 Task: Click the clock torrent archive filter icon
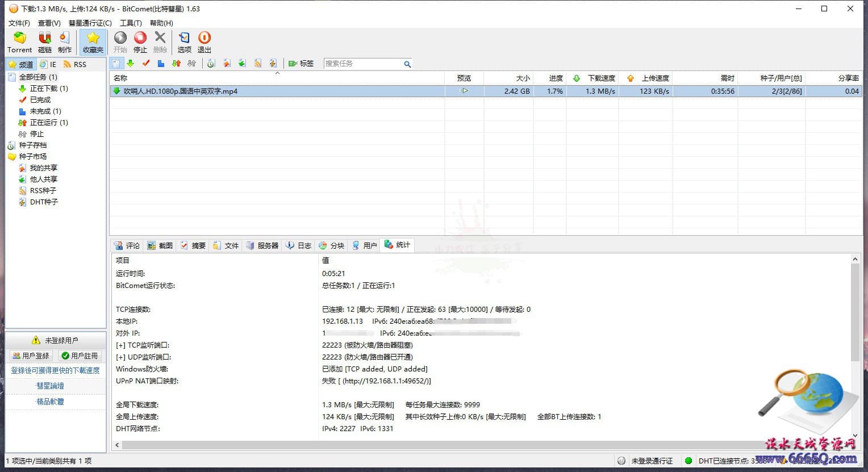pos(211,64)
